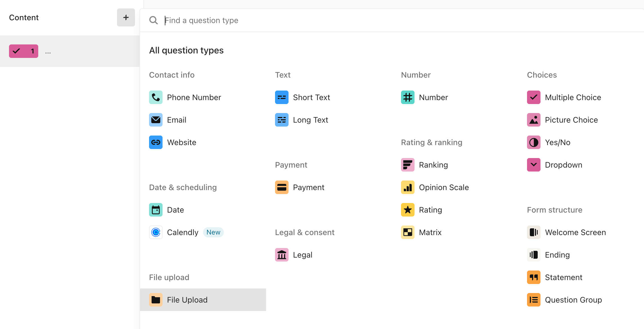644x329 pixels.
Task: Click the word Calendly
Action: click(183, 232)
